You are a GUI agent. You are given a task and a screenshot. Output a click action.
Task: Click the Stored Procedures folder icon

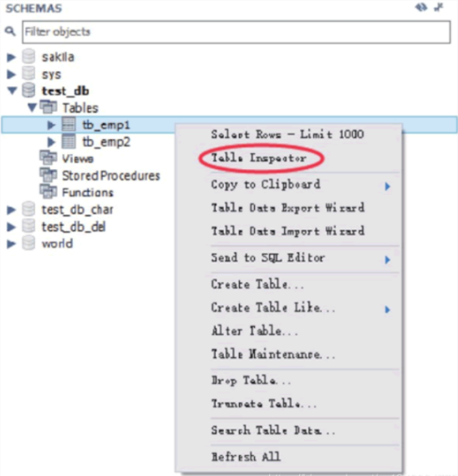click(48, 175)
